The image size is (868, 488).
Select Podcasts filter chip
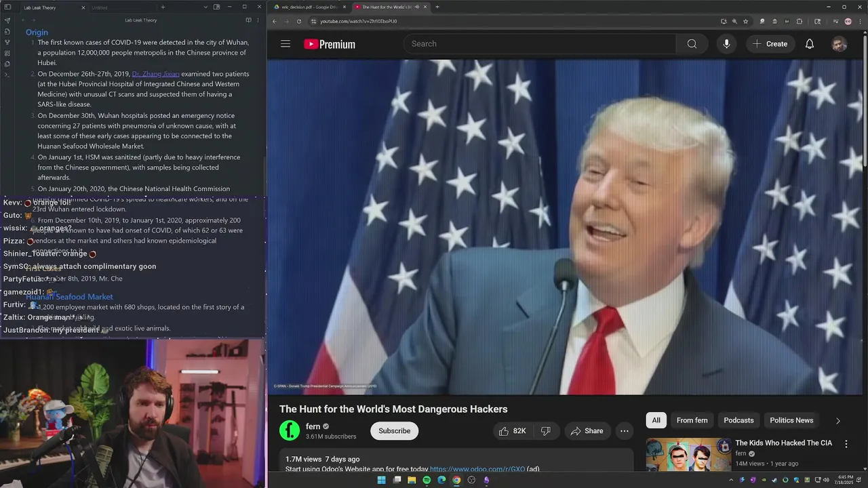click(738, 420)
